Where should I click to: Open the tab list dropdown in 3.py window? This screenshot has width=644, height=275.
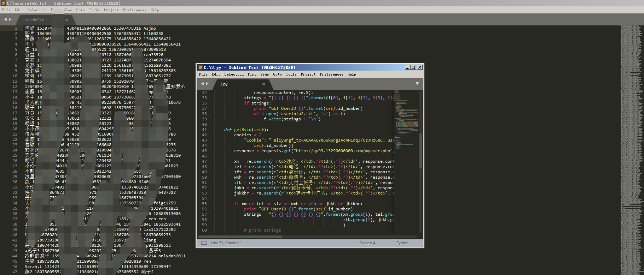(417, 84)
